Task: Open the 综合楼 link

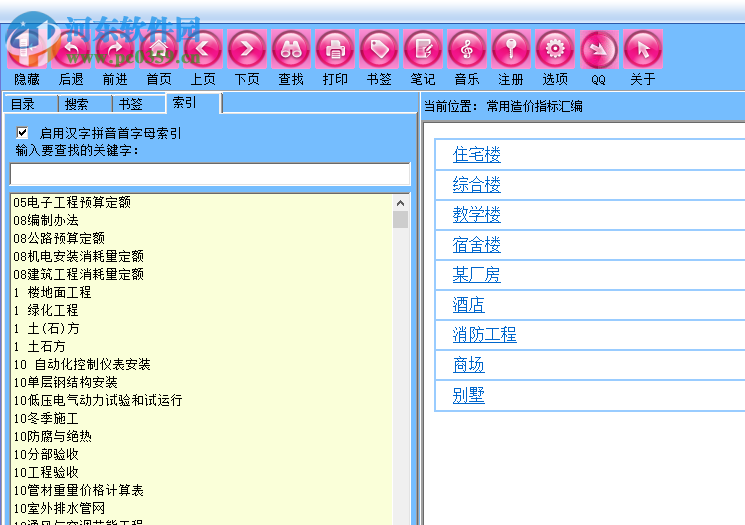Action: (477, 185)
